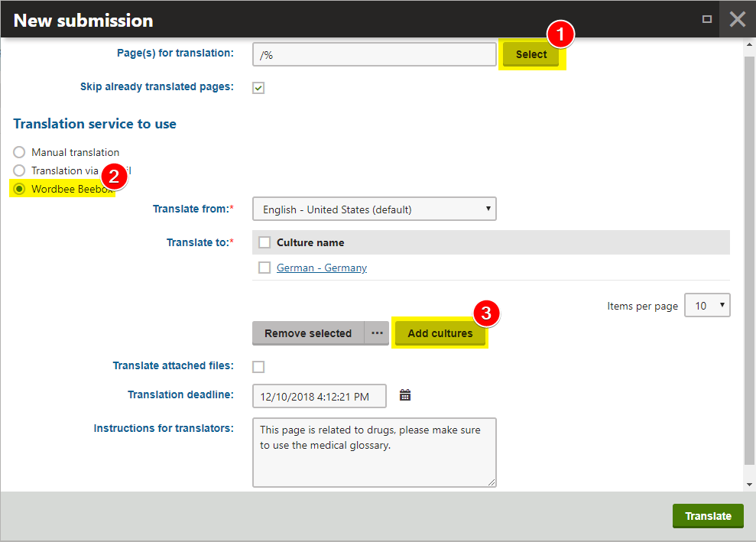Toggle Skip already translated pages checkbox

click(x=258, y=88)
